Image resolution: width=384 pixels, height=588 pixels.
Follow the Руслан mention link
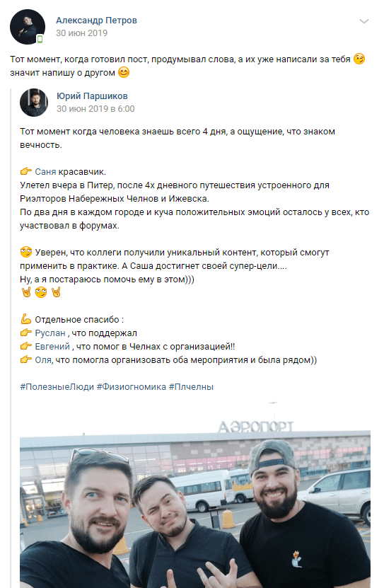click(x=50, y=333)
